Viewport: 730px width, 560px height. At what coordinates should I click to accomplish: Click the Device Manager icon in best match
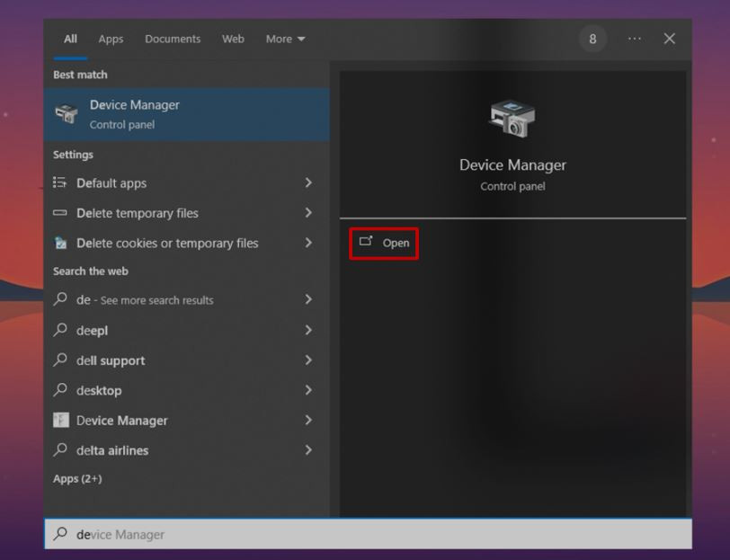click(x=67, y=114)
